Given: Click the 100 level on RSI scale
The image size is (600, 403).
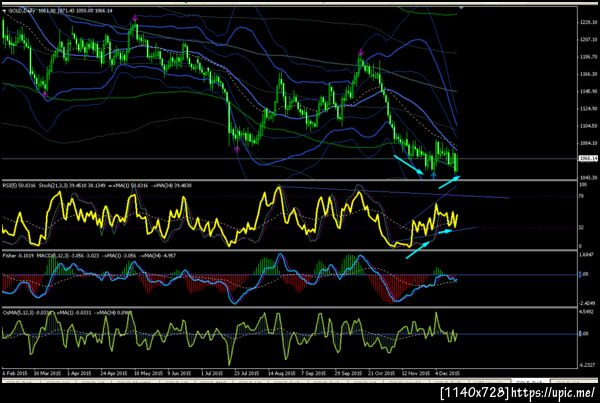Looking at the screenshot, I should (583, 184).
